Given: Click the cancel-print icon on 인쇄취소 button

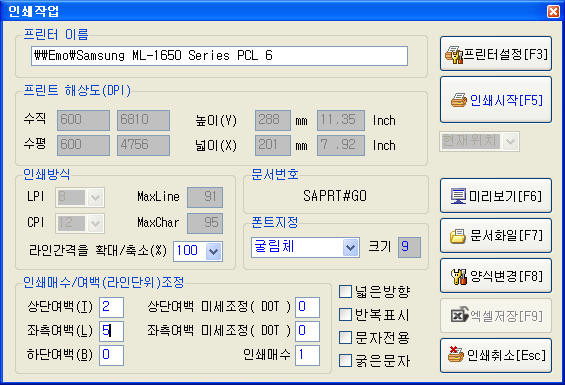Looking at the screenshot, I should pyautogui.click(x=456, y=355).
